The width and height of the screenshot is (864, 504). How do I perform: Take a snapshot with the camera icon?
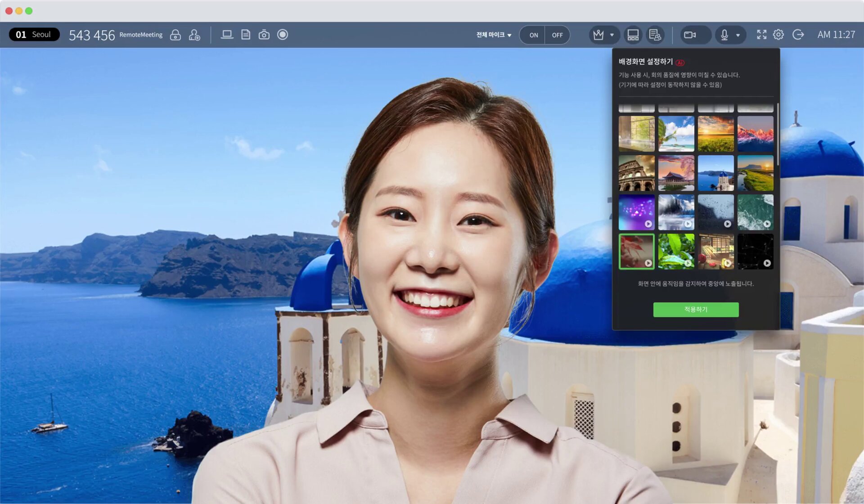click(264, 34)
